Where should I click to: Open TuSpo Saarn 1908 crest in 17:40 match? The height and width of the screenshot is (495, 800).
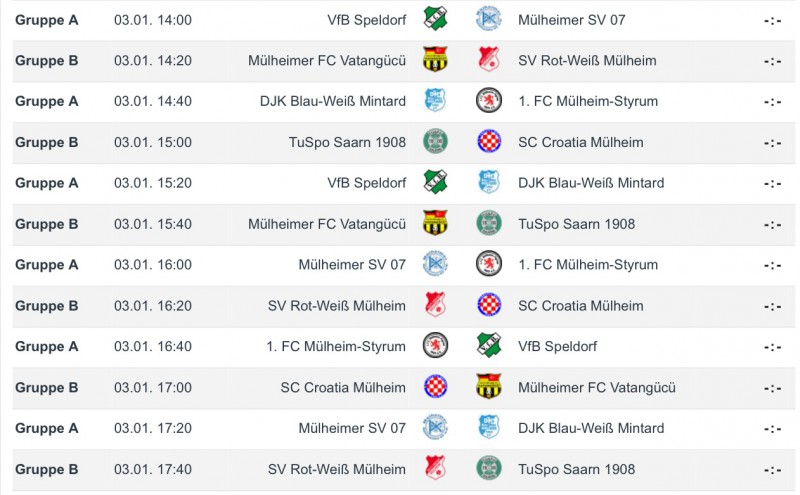(x=489, y=469)
